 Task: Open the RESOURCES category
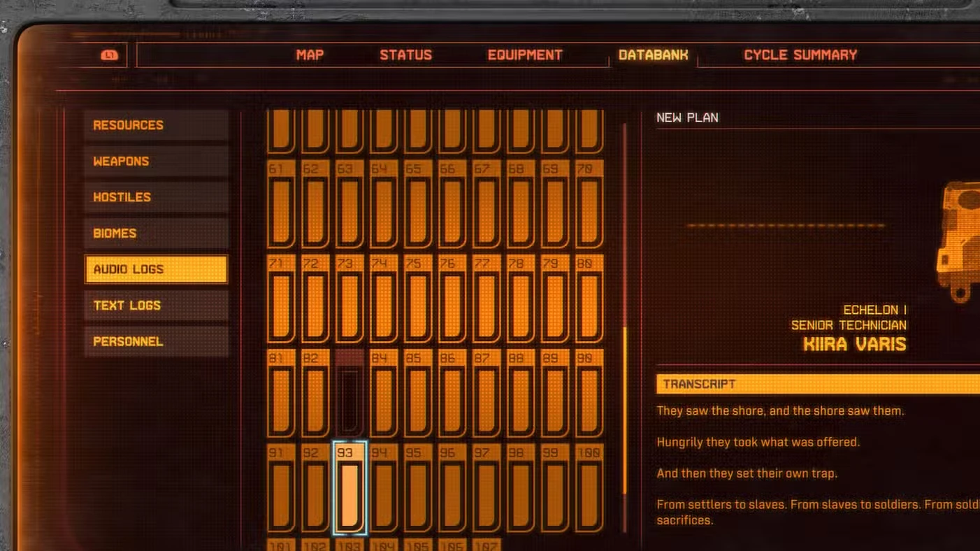(x=157, y=125)
